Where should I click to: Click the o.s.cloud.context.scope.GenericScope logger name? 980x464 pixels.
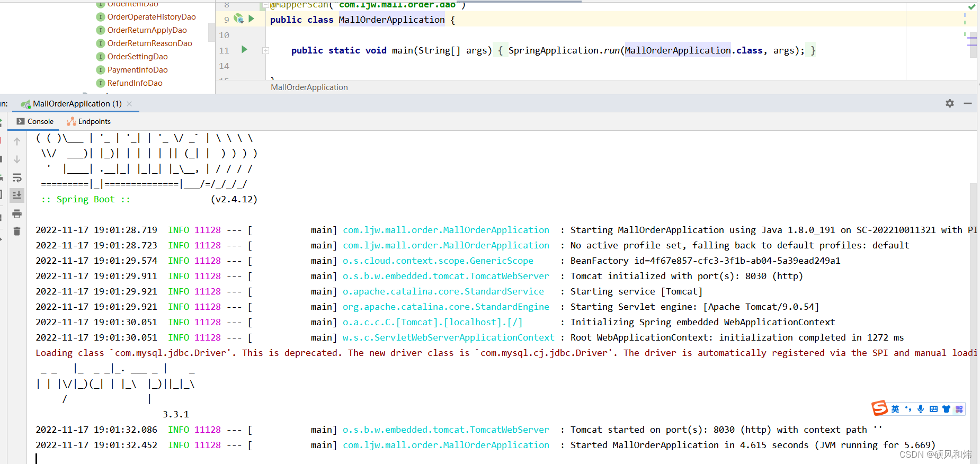point(438,261)
